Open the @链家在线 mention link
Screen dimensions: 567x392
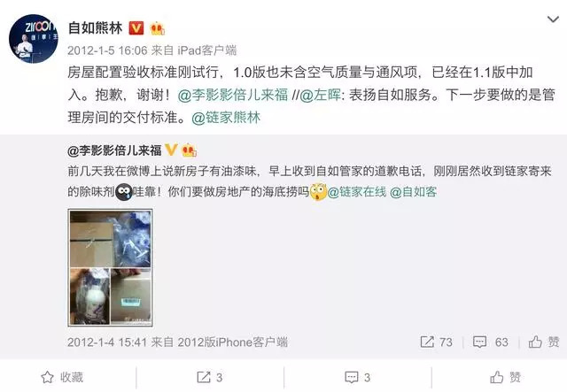coord(357,191)
